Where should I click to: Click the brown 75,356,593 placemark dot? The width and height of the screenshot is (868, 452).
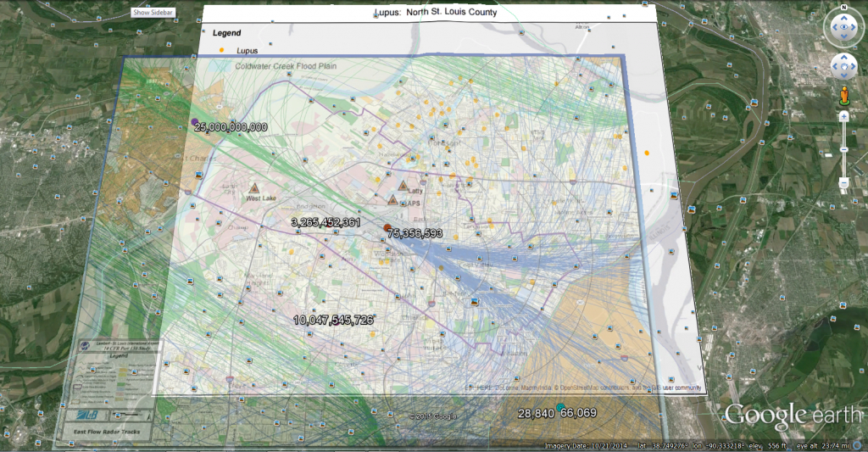tap(387, 227)
